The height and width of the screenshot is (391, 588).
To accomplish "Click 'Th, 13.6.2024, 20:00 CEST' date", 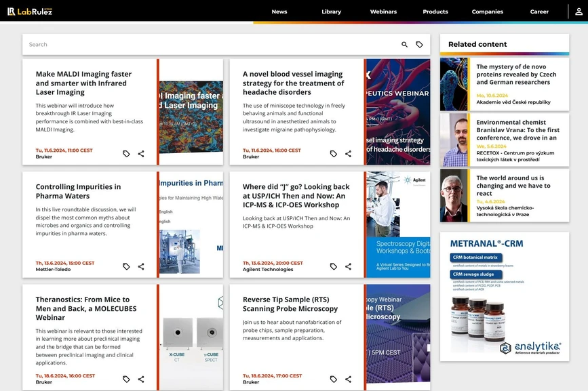I will pos(273,263).
